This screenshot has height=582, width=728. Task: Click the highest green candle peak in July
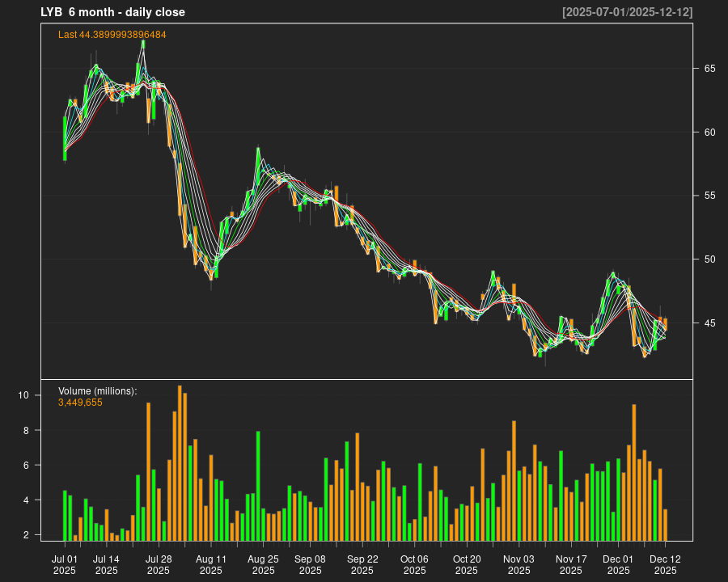143,50
